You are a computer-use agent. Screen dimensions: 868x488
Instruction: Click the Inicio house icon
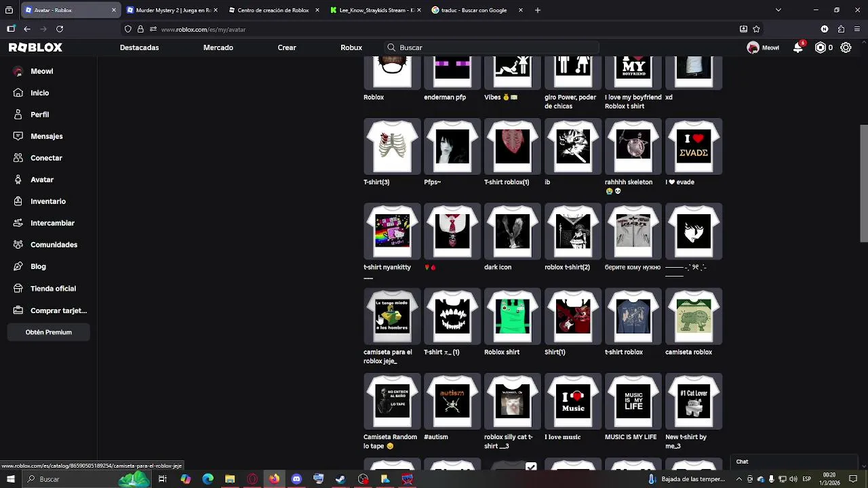coord(18,93)
